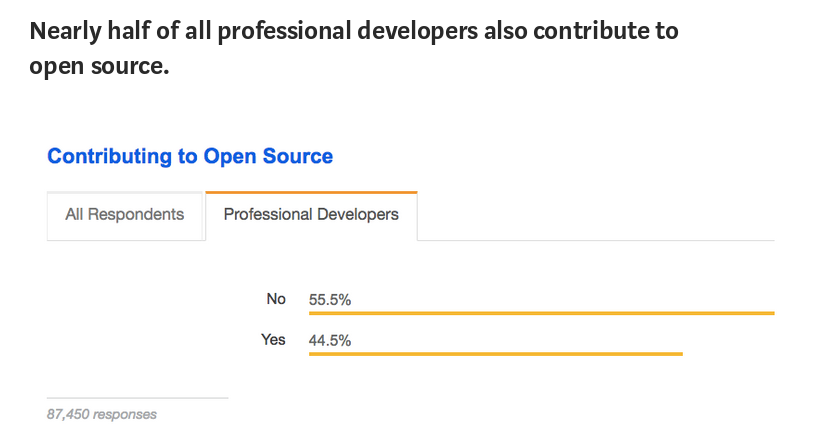Click the word Contributing in the blue title
This screenshot has height=447, width=839.
click(x=109, y=156)
